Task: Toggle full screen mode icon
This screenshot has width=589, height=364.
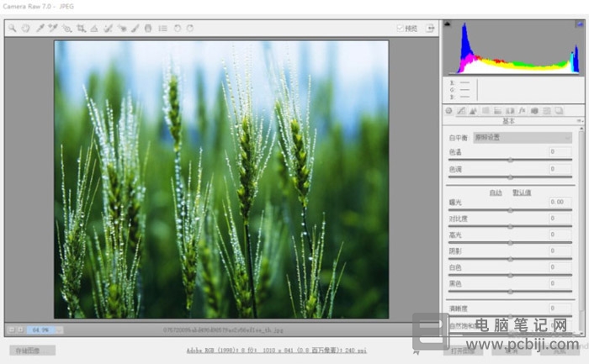Action: pos(430,28)
